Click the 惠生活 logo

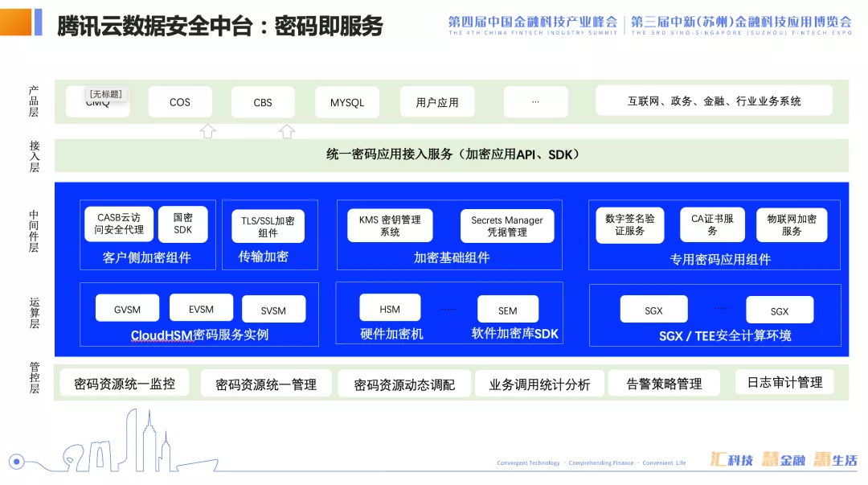835,459
